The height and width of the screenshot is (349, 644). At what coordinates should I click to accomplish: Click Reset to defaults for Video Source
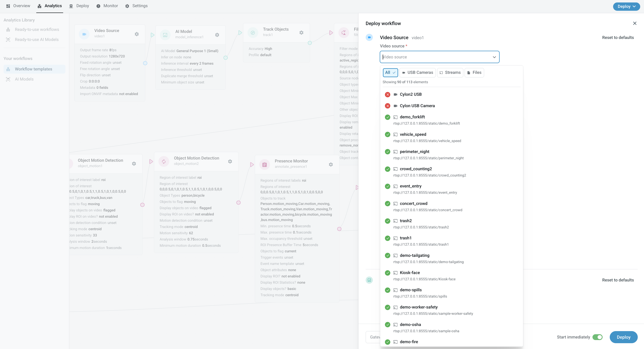click(618, 38)
